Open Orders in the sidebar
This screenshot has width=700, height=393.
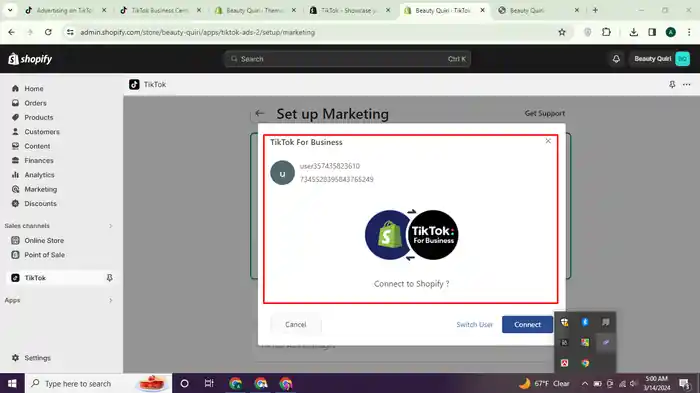pos(35,103)
